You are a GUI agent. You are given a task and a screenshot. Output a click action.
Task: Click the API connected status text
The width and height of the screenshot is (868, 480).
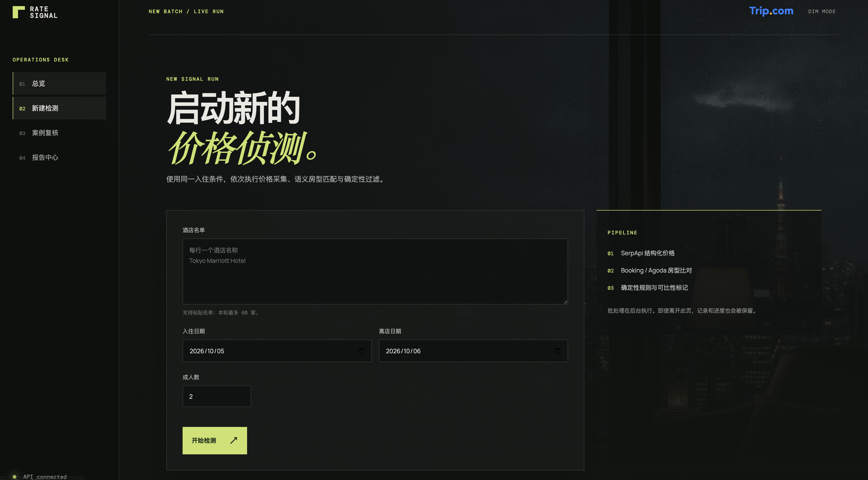(45, 477)
